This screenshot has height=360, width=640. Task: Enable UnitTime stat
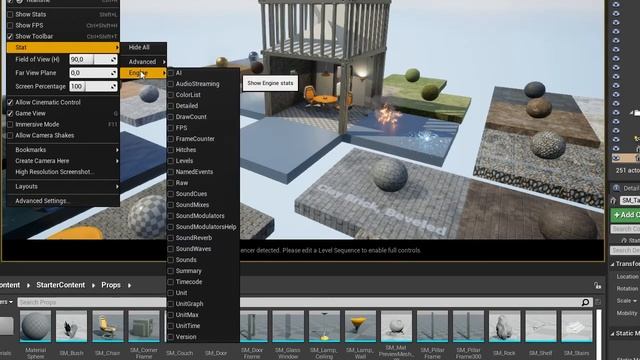[171, 326]
